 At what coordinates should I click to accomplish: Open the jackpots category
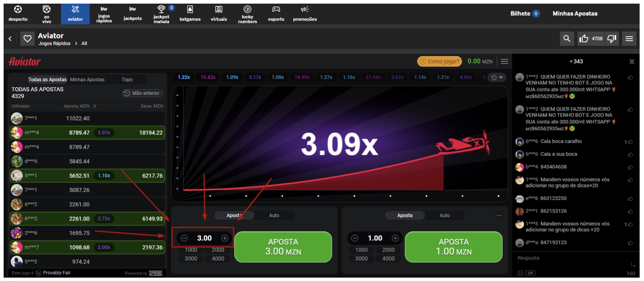tap(133, 14)
